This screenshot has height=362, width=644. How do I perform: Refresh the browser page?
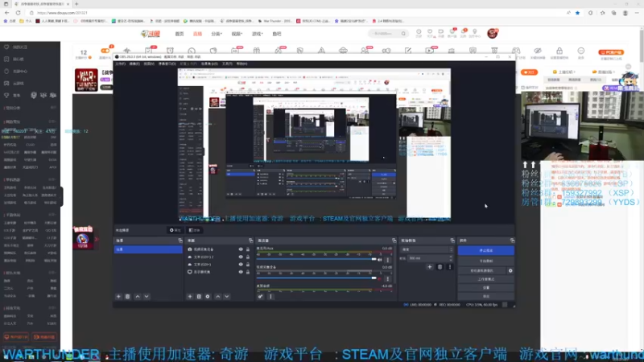pos(18,13)
